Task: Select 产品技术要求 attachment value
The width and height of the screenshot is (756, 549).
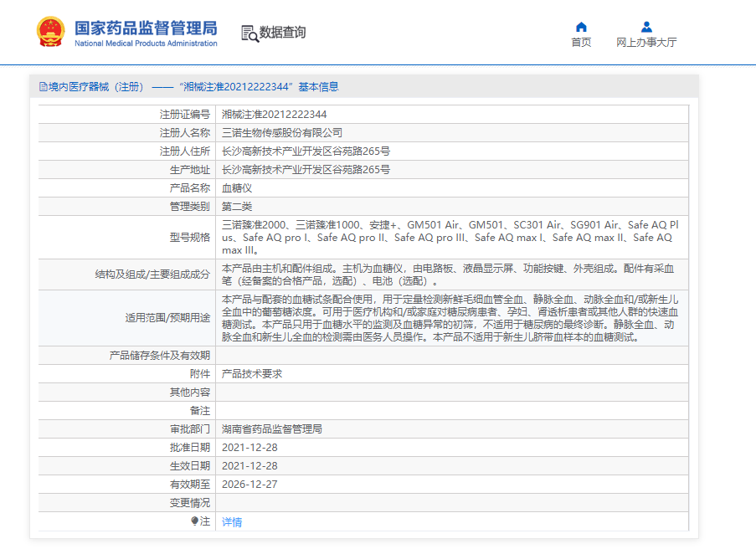Action: (252, 374)
